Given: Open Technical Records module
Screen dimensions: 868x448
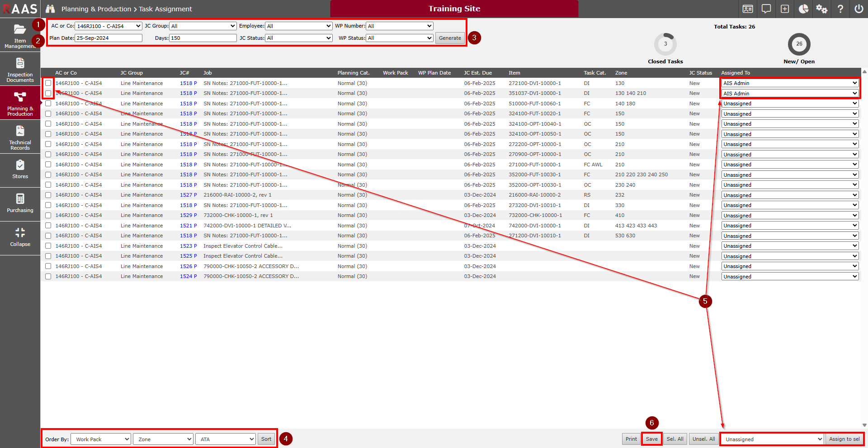Looking at the screenshot, I should point(20,137).
